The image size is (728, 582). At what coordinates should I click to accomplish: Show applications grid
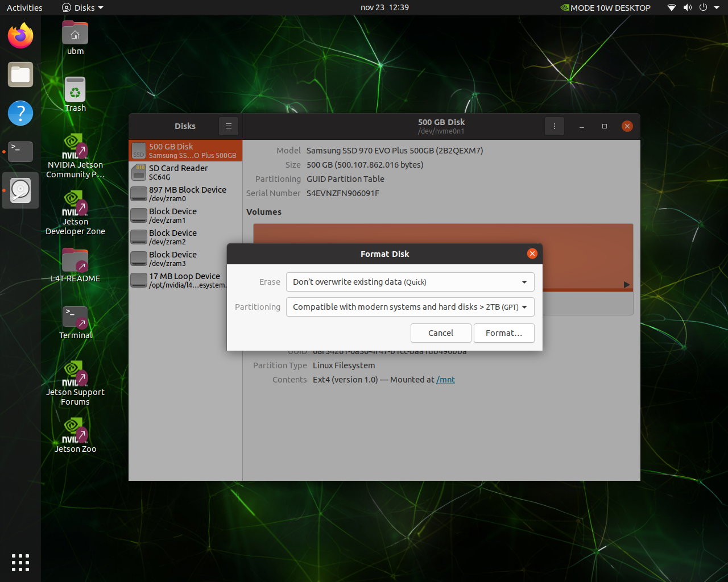coord(20,562)
